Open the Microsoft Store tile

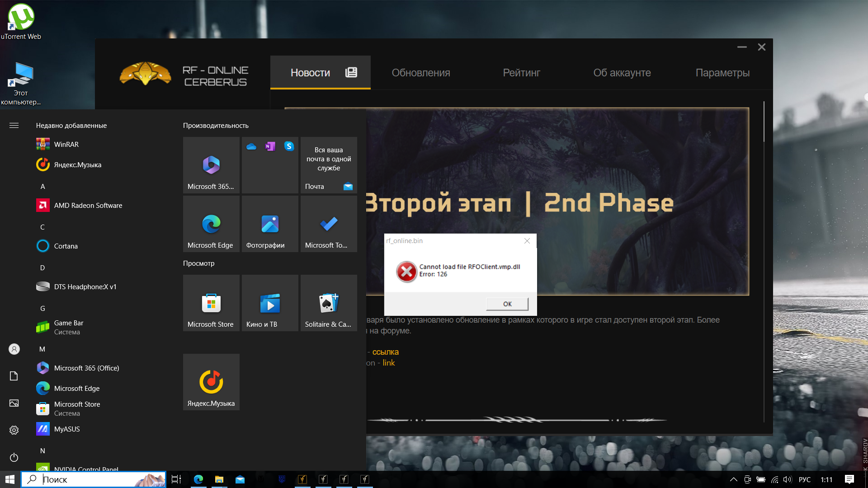coord(211,303)
